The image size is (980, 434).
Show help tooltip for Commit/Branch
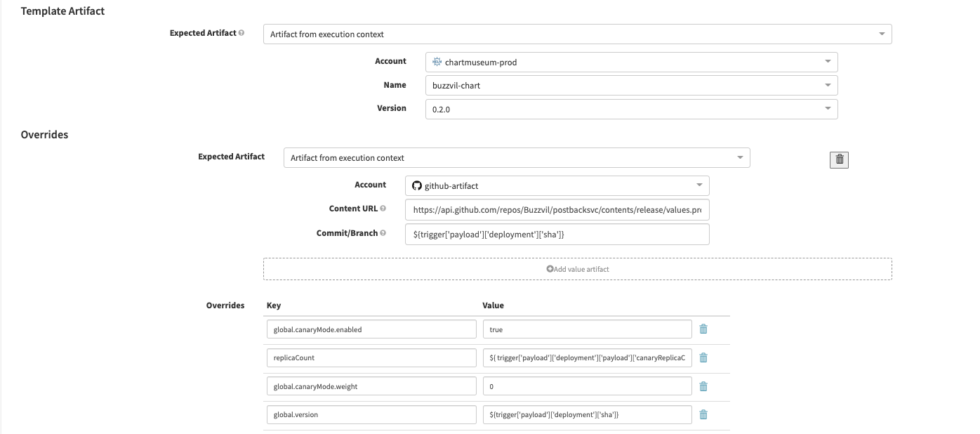click(x=383, y=233)
